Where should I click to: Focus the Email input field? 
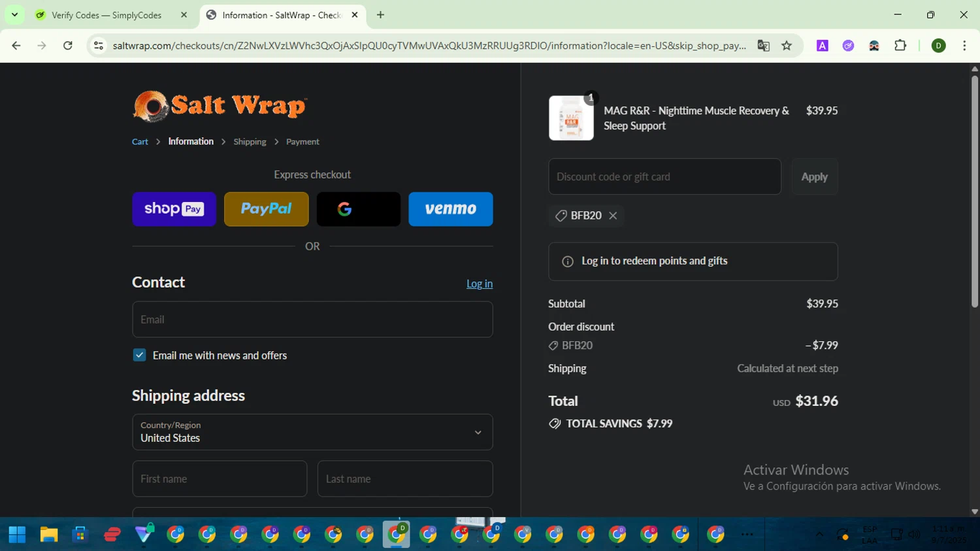pos(312,320)
